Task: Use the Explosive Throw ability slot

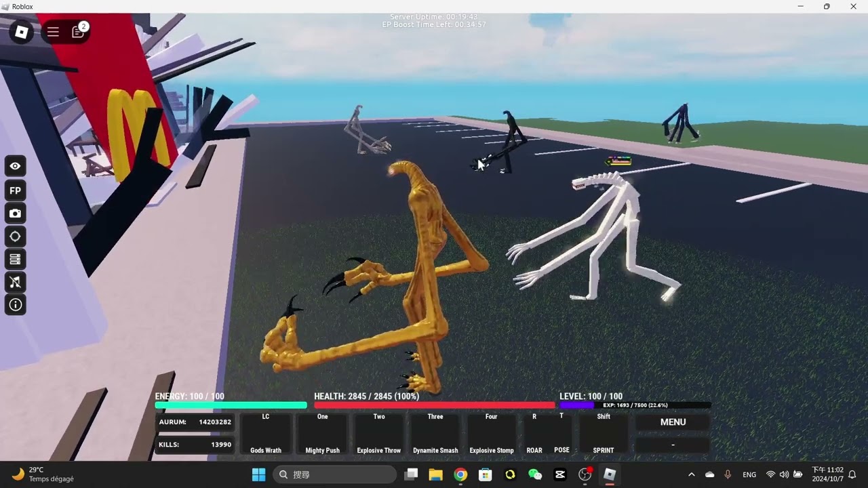Action: [x=379, y=434]
